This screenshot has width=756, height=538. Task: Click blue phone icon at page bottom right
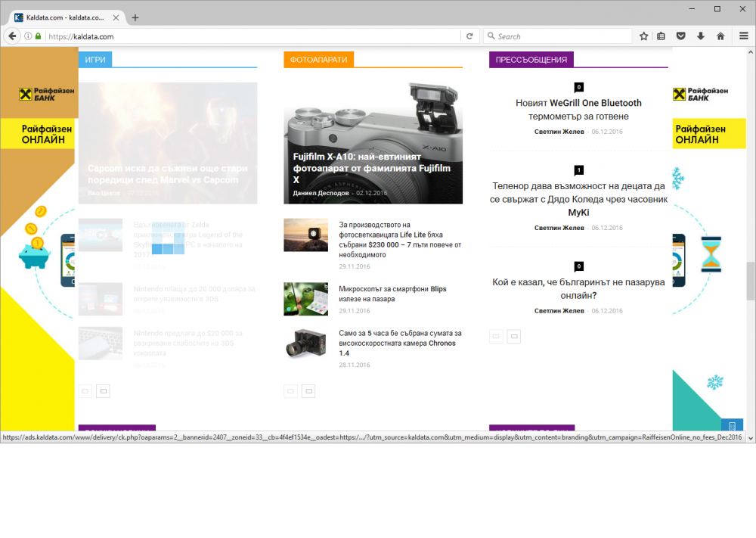732,425
